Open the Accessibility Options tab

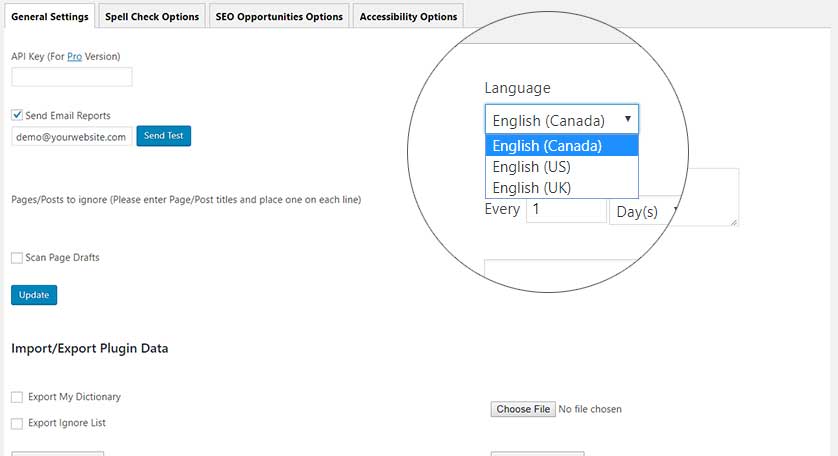[408, 16]
